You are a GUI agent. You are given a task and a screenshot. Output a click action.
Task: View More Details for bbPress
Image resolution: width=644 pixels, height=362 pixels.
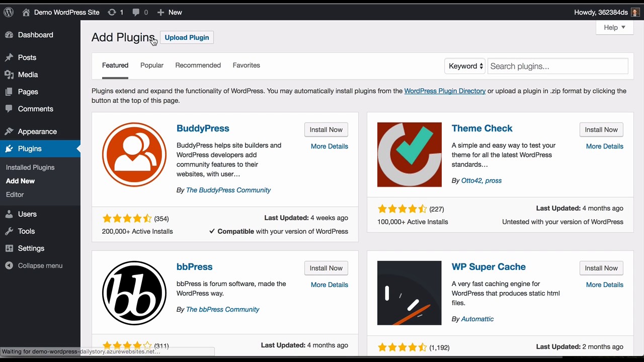(x=330, y=285)
